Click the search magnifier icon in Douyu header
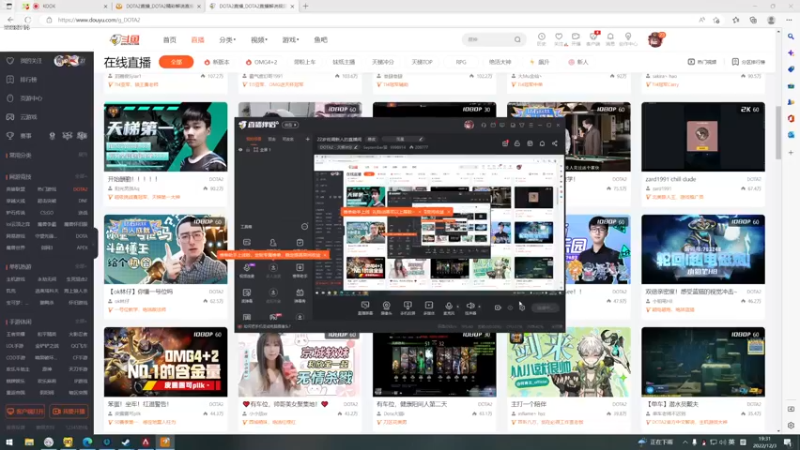The height and width of the screenshot is (450, 800). click(x=517, y=39)
